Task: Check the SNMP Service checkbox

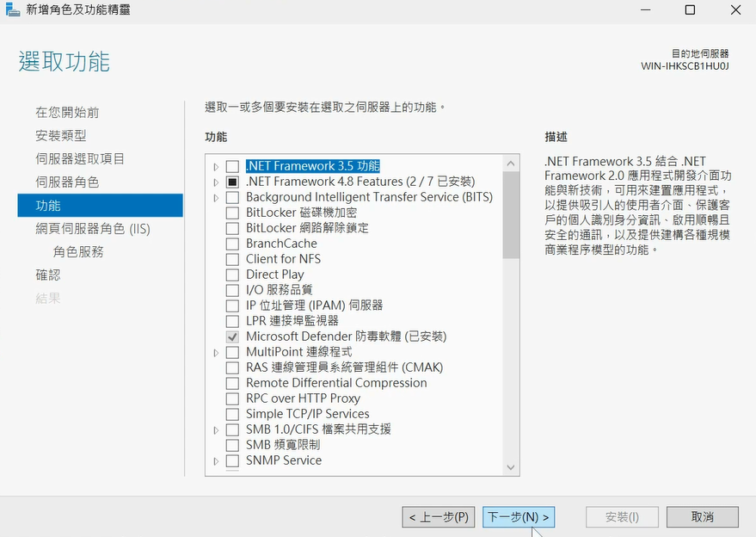Action: coord(232,460)
